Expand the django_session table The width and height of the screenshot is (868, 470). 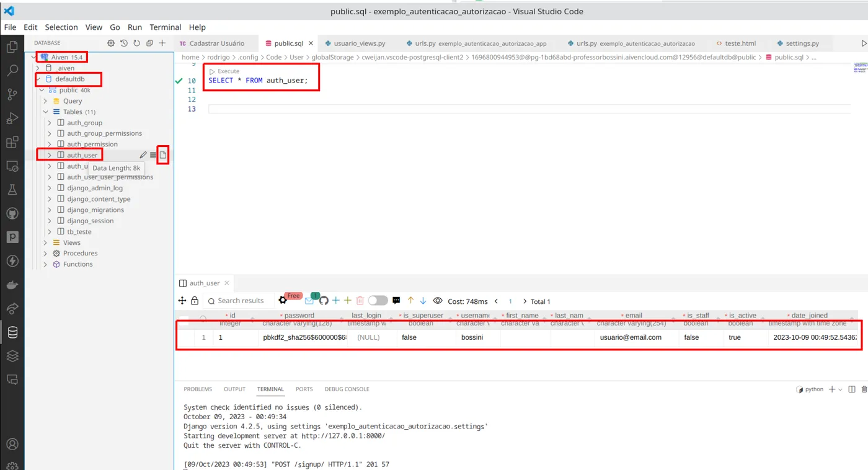coord(50,221)
